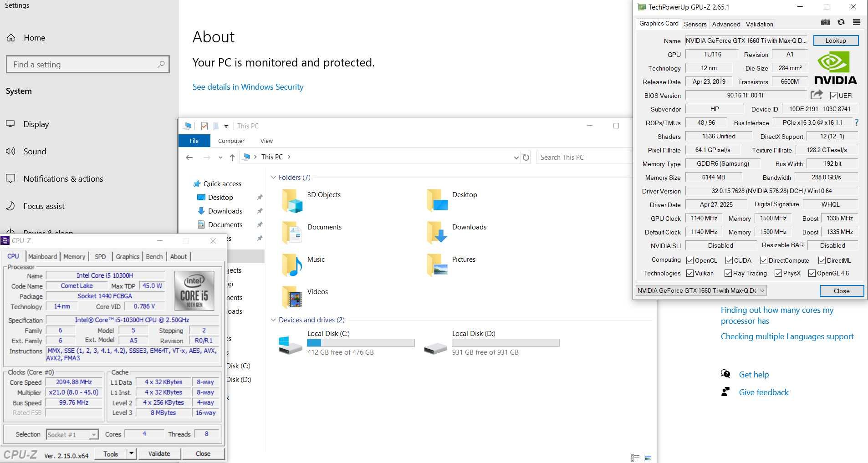Click Local Disk (D:) usage bar
This screenshot has width=868, height=463.
(505, 343)
